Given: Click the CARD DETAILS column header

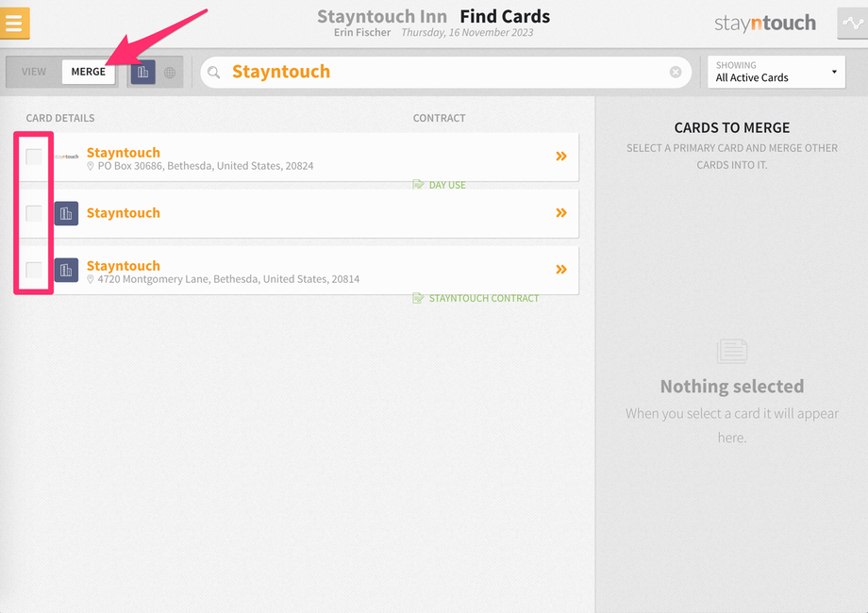Looking at the screenshot, I should coord(60,118).
